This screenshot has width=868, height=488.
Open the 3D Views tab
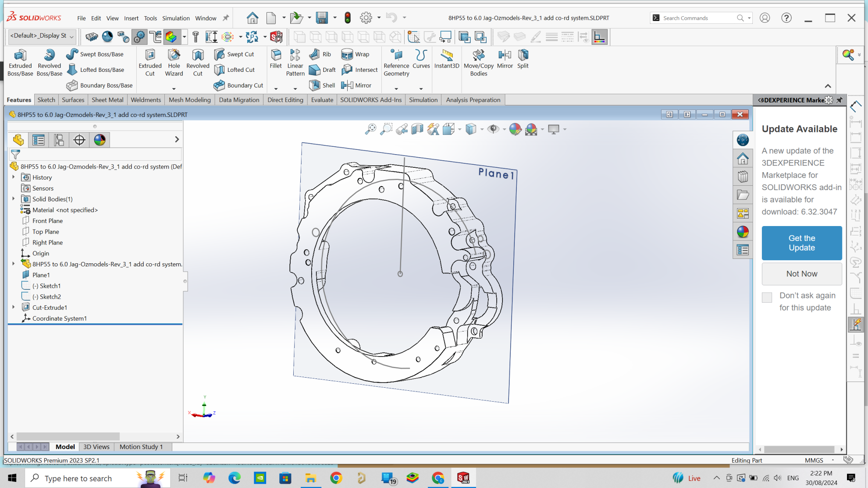pyautogui.click(x=96, y=447)
